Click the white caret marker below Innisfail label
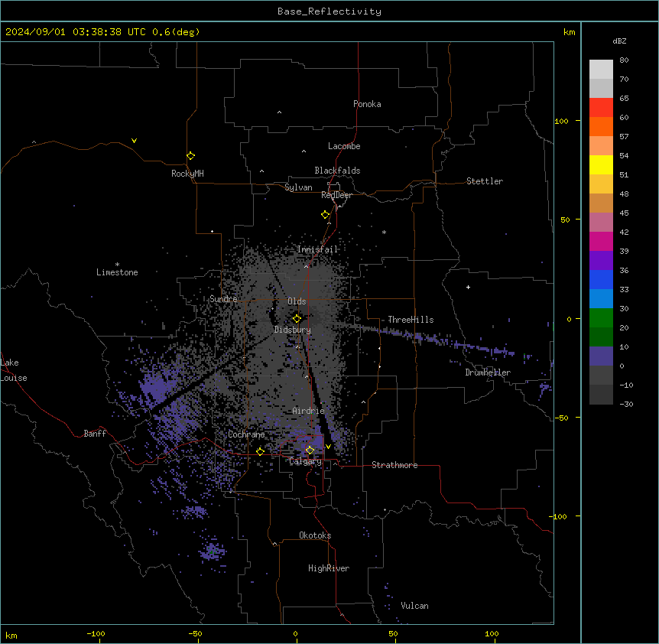The image size is (659, 644). (x=307, y=266)
